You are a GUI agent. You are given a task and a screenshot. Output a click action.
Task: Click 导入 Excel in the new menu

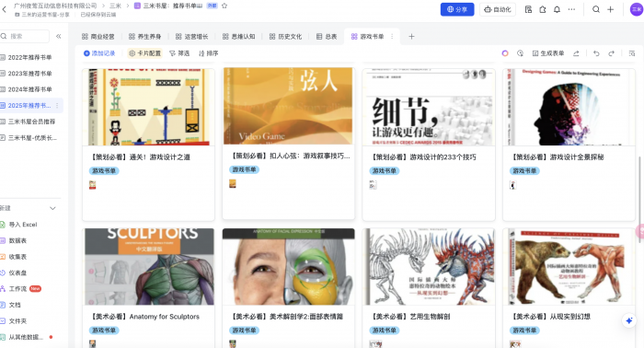pyautogui.click(x=23, y=225)
